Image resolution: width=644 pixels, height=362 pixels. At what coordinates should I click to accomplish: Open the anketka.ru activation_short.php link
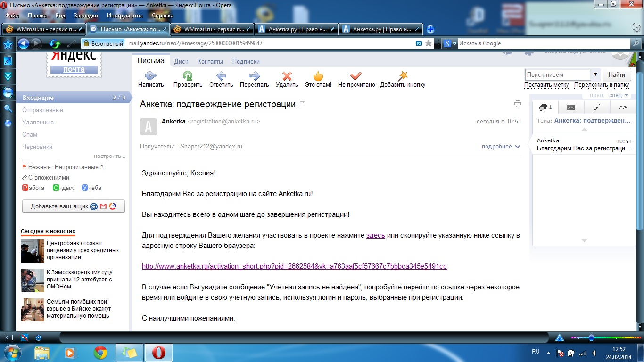[294, 266]
